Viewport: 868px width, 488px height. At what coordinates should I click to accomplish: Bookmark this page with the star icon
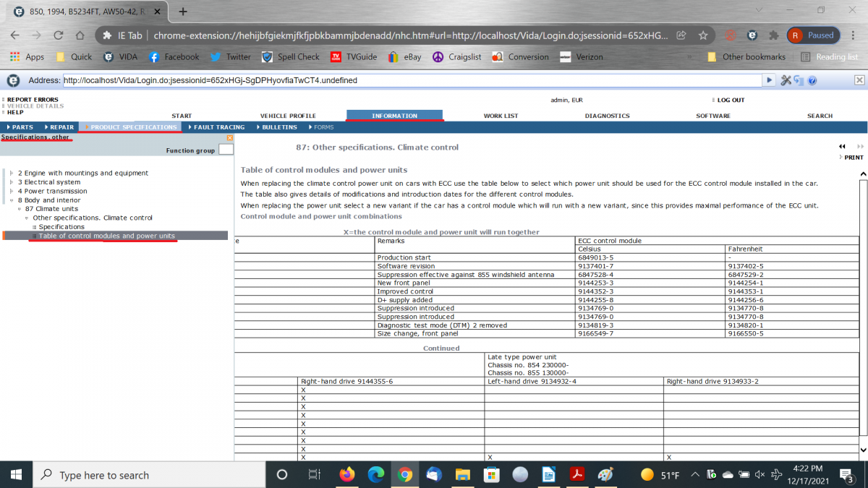tap(702, 35)
